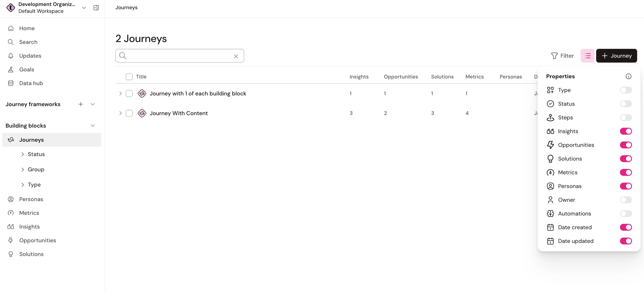Open 'Journey With Content' title

(x=179, y=113)
